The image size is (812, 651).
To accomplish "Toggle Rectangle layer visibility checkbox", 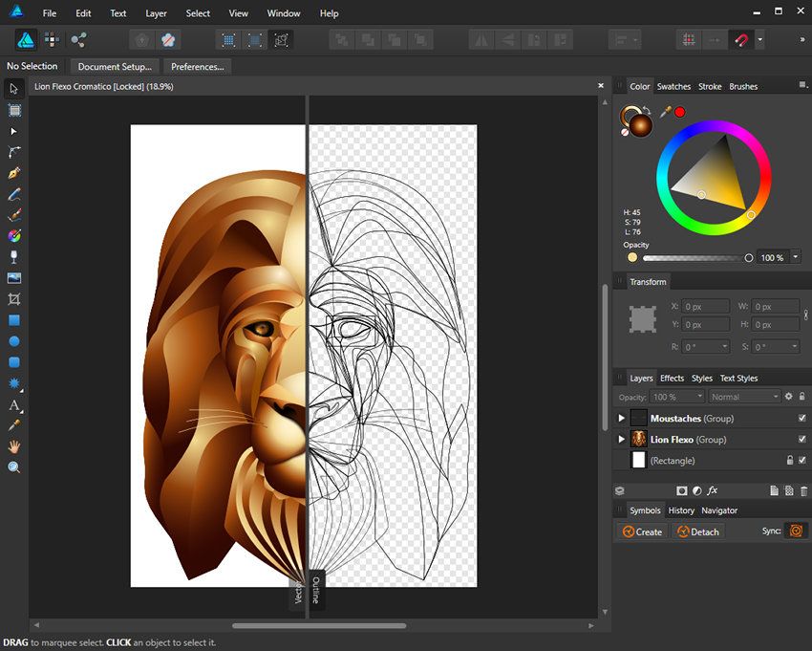I will pos(802,460).
